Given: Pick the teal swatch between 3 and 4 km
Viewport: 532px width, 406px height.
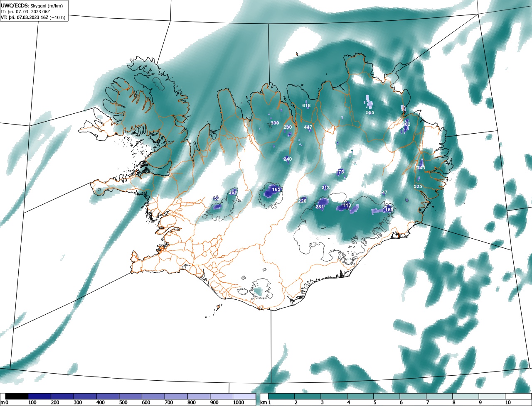Looking at the screenshot, I should click(335, 396).
